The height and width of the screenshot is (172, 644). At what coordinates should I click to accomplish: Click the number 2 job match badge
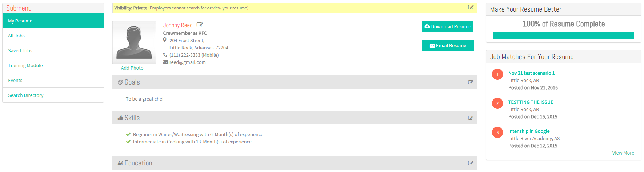click(497, 103)
